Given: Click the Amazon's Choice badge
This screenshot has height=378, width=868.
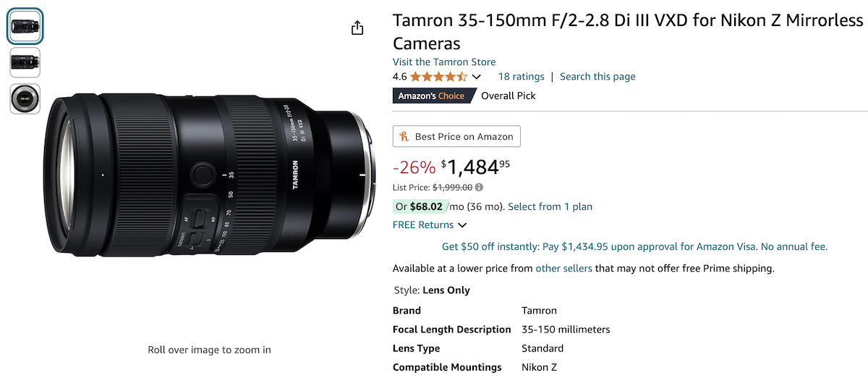Looking at the screenshot, I should pos(431,96).
